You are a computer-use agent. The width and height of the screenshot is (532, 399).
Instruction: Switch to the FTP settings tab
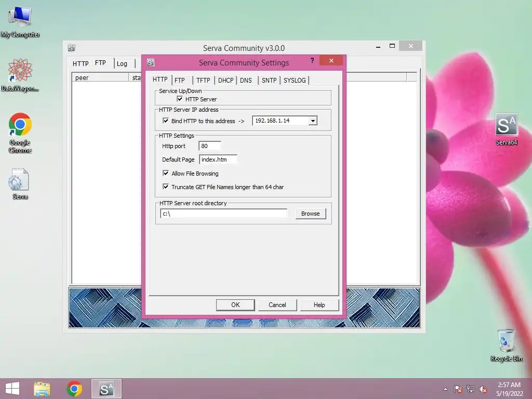click(180, 81)
